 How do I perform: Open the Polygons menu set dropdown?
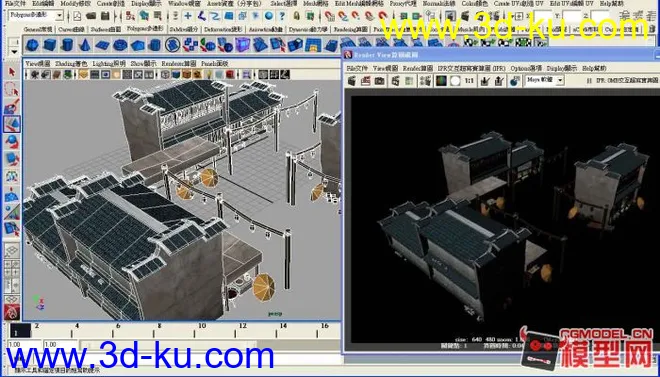point(36,16)
